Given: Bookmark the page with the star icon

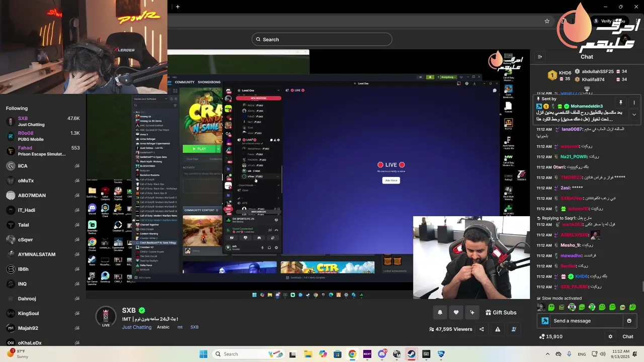Looking at the screenshot, I should click(x=547, y=21).
